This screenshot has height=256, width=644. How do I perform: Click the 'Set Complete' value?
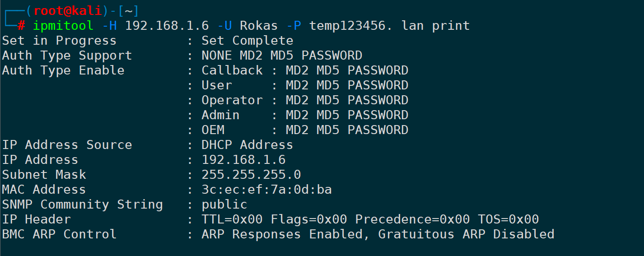(247, 41)
